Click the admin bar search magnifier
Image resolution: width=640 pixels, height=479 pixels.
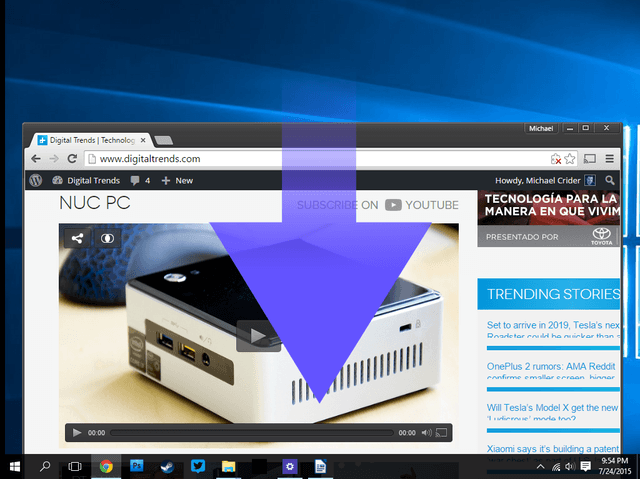(610, 180)
